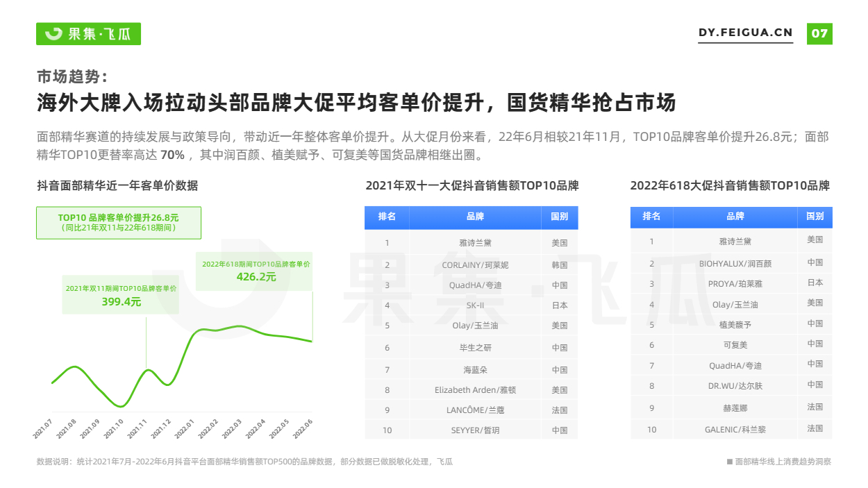This screenshot has width=868, height=488.
Task: Click 国别 header in the 2022 table
Action: [x=815, y=217]
